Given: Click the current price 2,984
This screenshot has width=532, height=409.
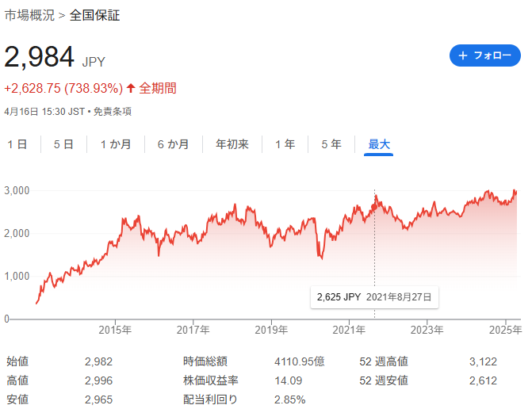Looking at the screenshot, I should pyautogui.click(x=39, y=56).
